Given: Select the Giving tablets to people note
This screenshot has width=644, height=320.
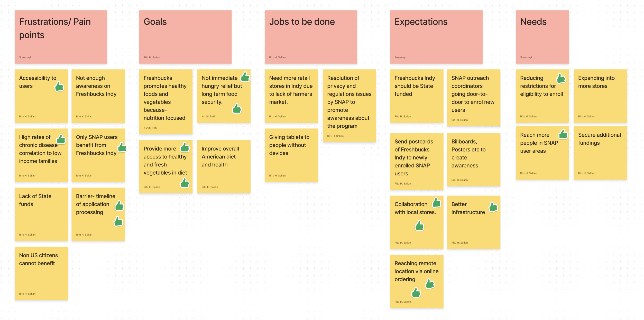Looking at the screenshot, I should tap(291, 155).
